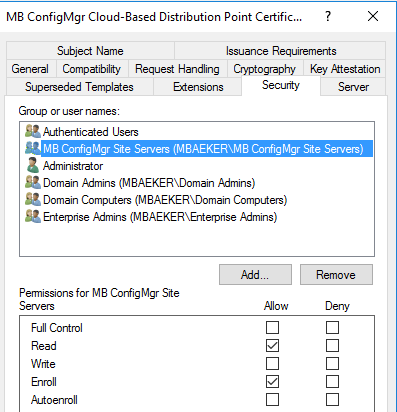
Task: Select Authenticated Users in the list
Action: [x=90, y=132]
